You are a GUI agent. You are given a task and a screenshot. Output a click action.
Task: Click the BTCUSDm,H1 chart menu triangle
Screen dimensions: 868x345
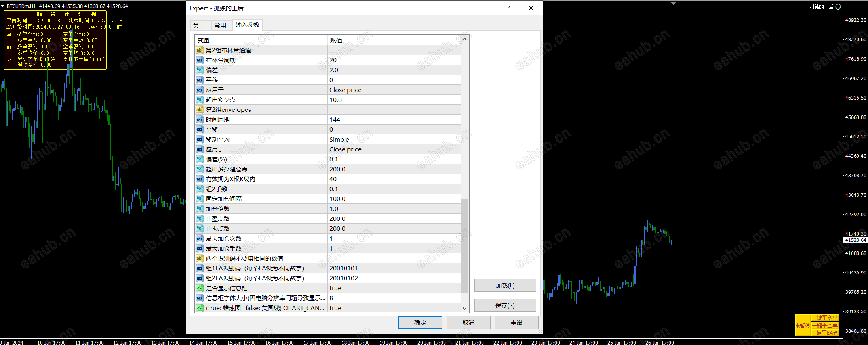click(3, 6)
